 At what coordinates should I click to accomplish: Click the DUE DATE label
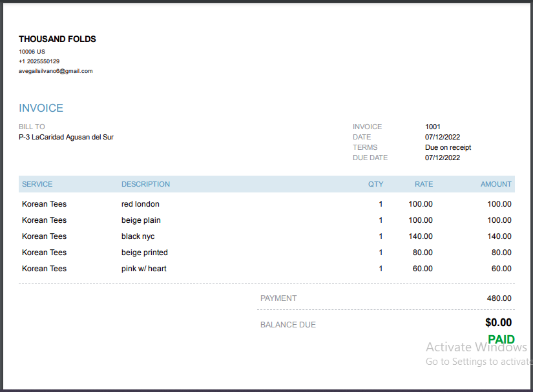click(x=370, y=158)
